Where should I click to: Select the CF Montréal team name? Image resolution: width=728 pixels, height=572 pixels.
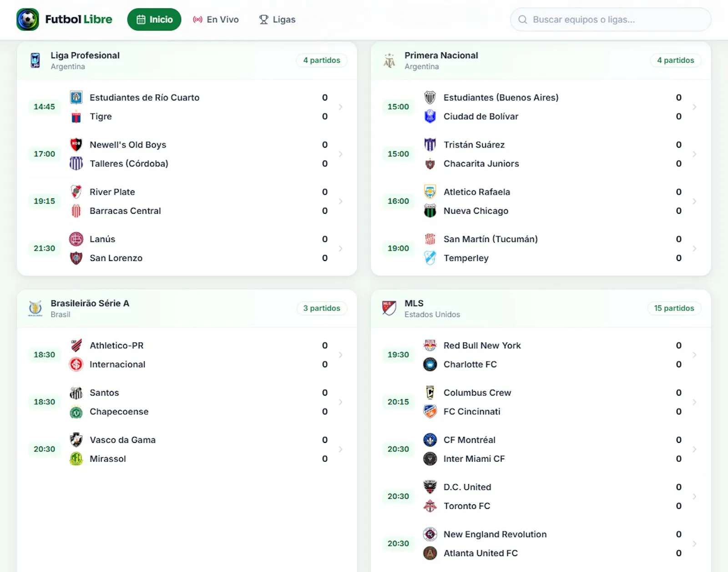(x=470, y=440)
